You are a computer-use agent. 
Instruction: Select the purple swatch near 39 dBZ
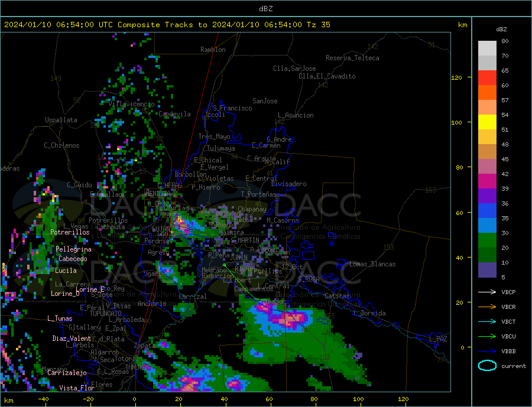tap(487, 196)
